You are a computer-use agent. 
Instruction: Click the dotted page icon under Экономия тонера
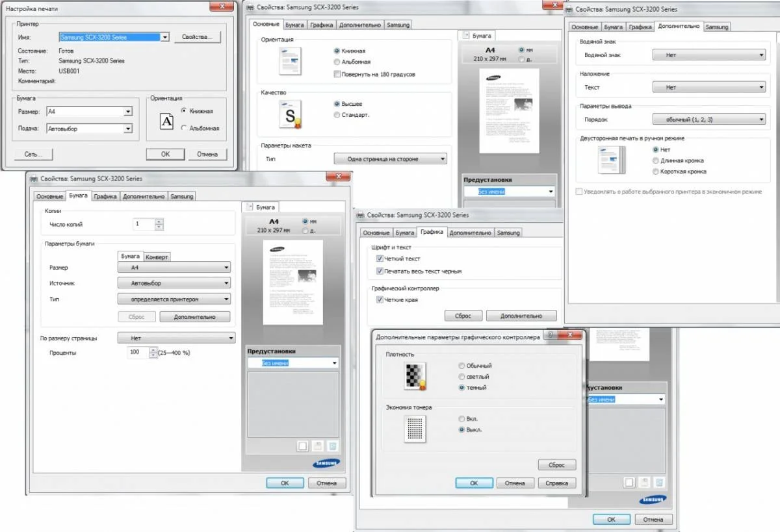tap(415, 429)
